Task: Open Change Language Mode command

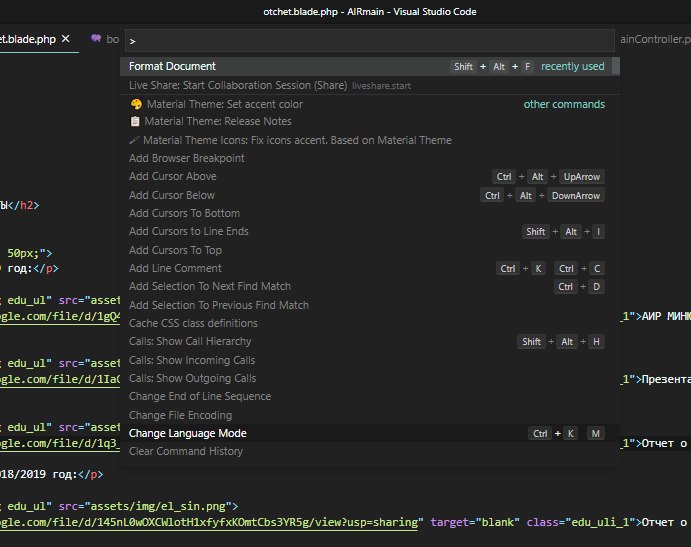Action: (x=369, y=434)
